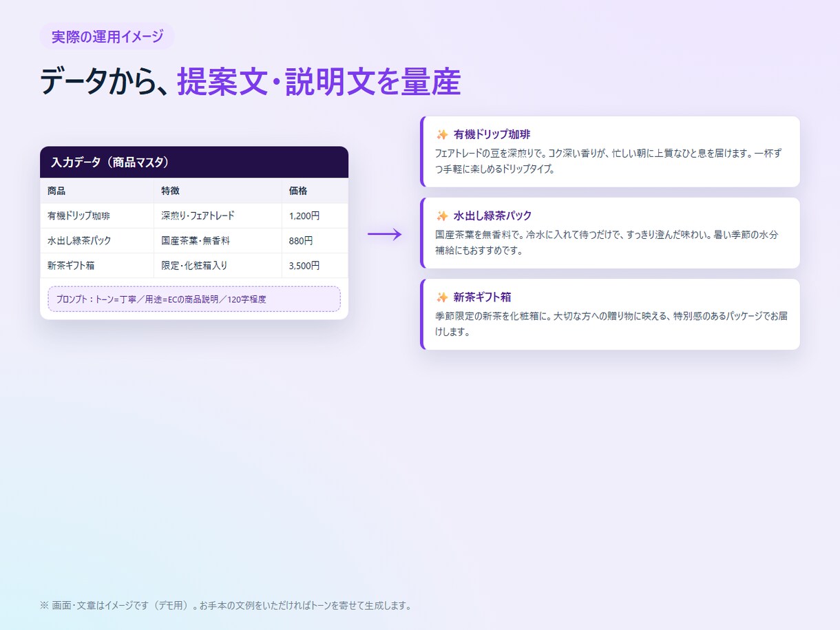Click the プロンプト dashed prompt box
This screenshot has width=840, height=630.
[194, 299]
